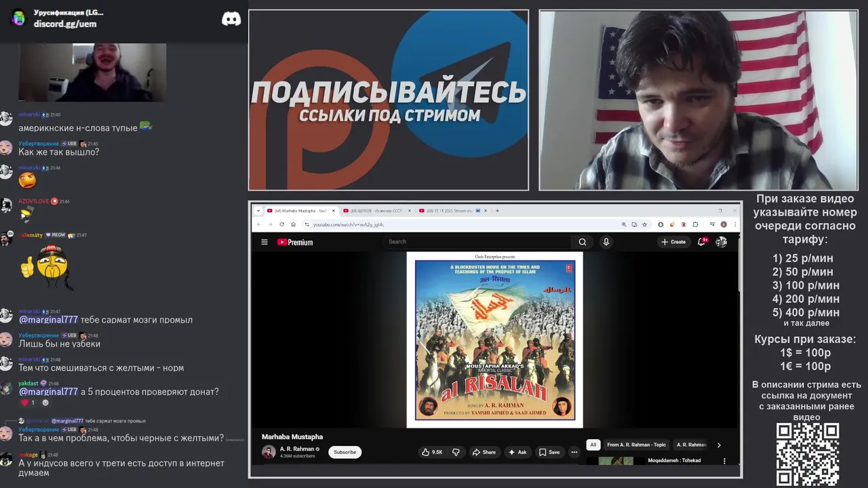The image size is (868, 488).
Task: Open the browser extensions puzzle icon
Action: coord(695,224)
